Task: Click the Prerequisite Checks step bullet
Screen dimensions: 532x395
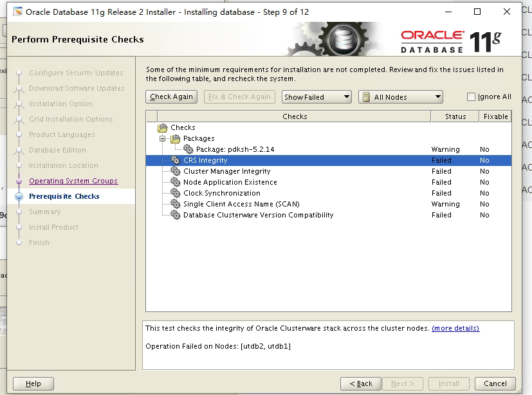Action: click(x=19, y=196)
